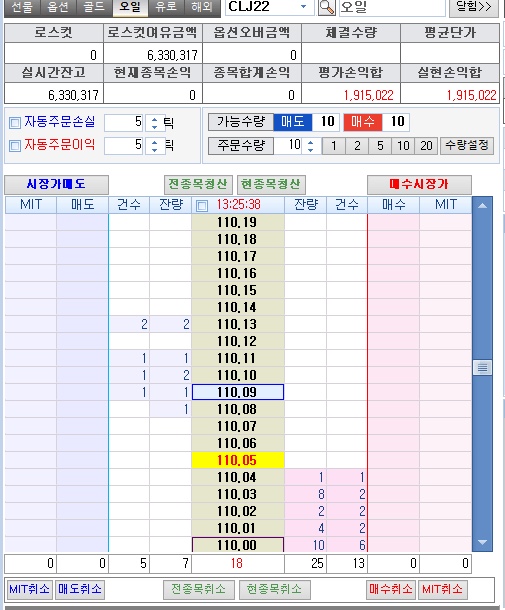505x610 pixels.
Task: Enable the 자동주문손실 checkbox
Action: (x=15, y=123)
